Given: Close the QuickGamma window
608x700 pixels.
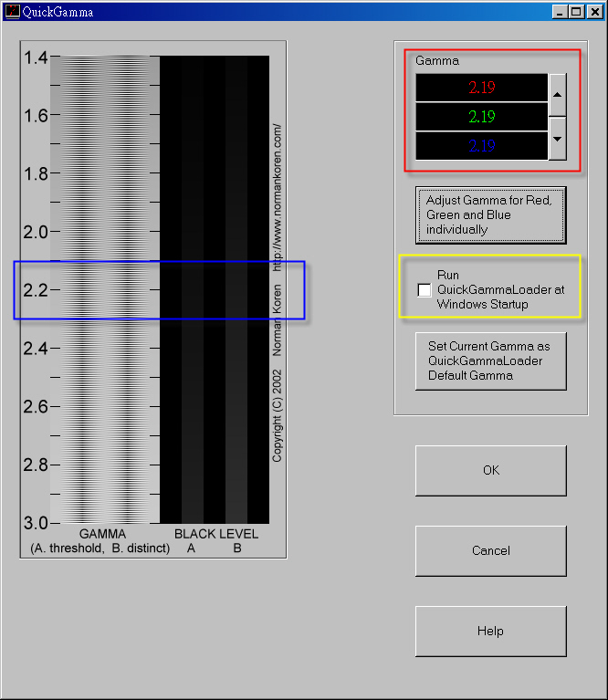Looking at the screenshot, I should (x=595, y=12).
